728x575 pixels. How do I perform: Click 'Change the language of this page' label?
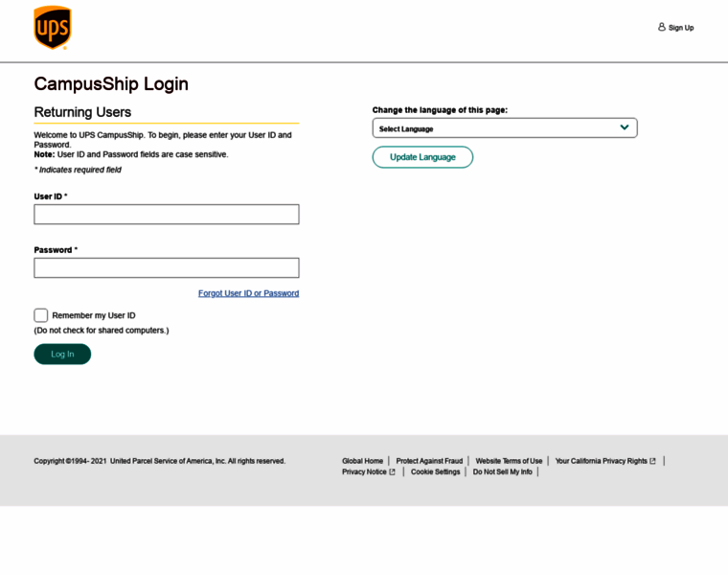pyautogui.click(x=440, y=110)
